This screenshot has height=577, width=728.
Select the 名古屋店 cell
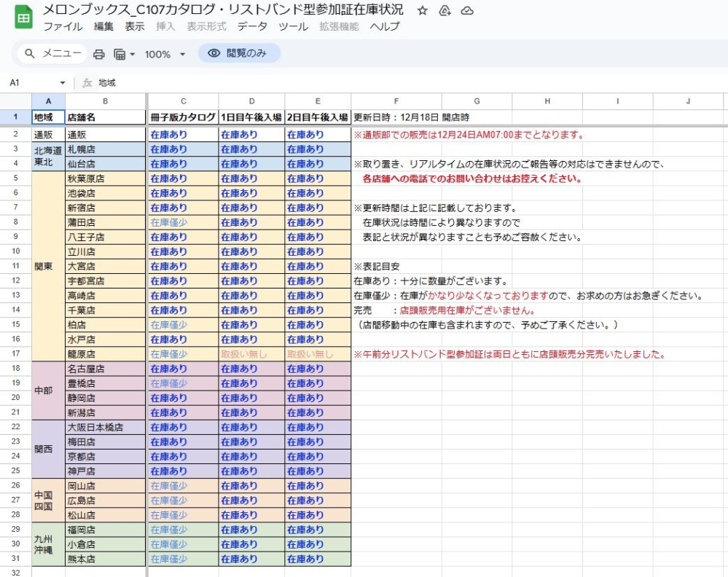pyautogui.click(x=106, y=369)
